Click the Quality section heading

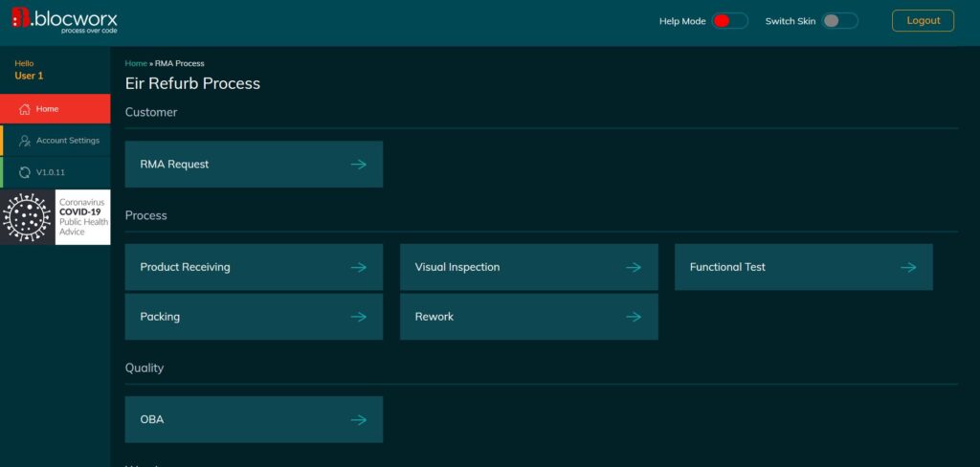click(145, 368)
